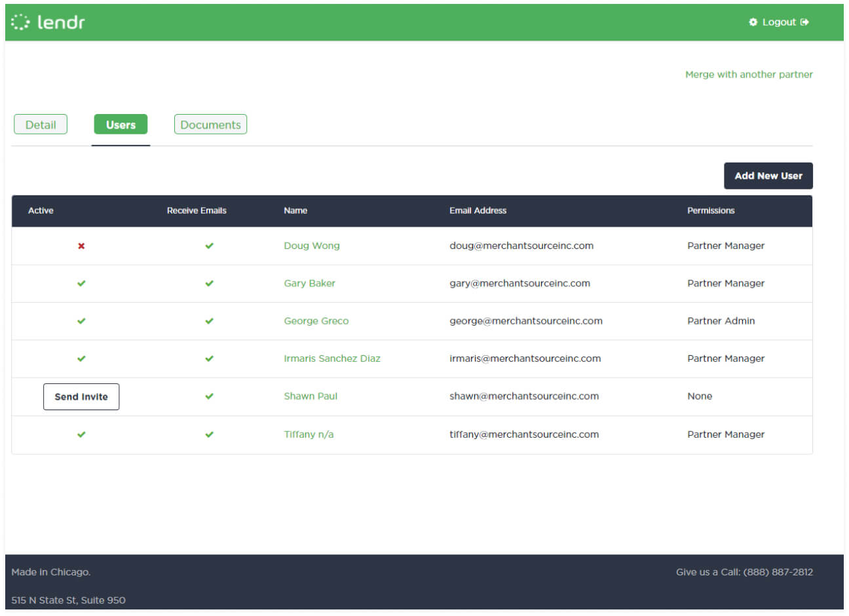Disable Receive Emails for Shawn Paul
This screenshot has height=616, width=849.
[209, 396]
